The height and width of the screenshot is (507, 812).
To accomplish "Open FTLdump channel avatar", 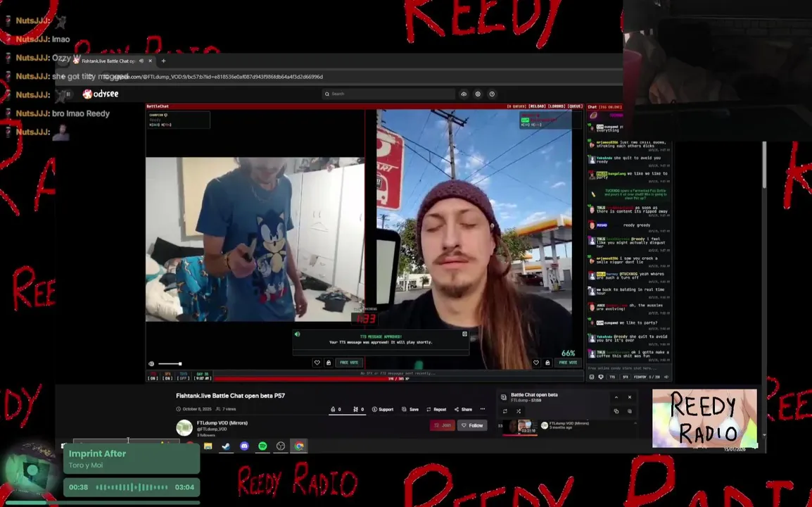I will tap(184, 427).
